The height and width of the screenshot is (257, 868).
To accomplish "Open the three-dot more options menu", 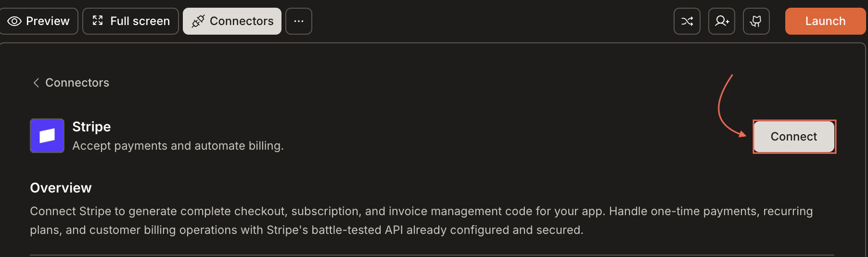I will pos(299,21).
